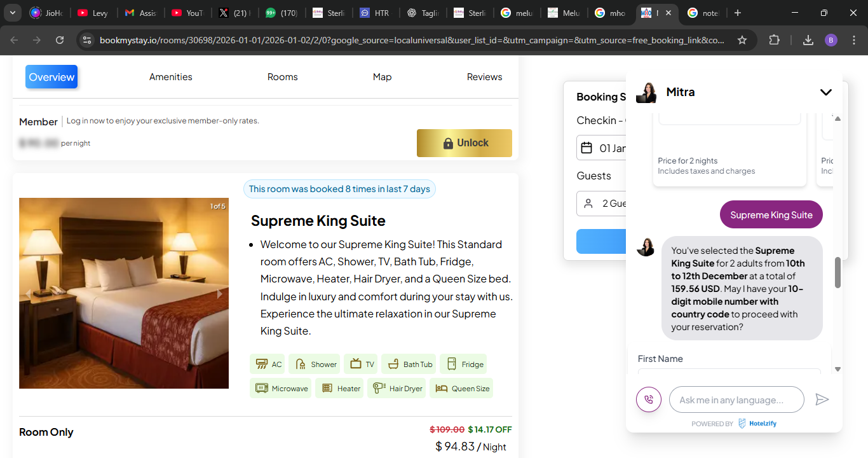Switch to the JioHo browser tab
The height and width of the screenshot is (458, 868).
point(47,13)
